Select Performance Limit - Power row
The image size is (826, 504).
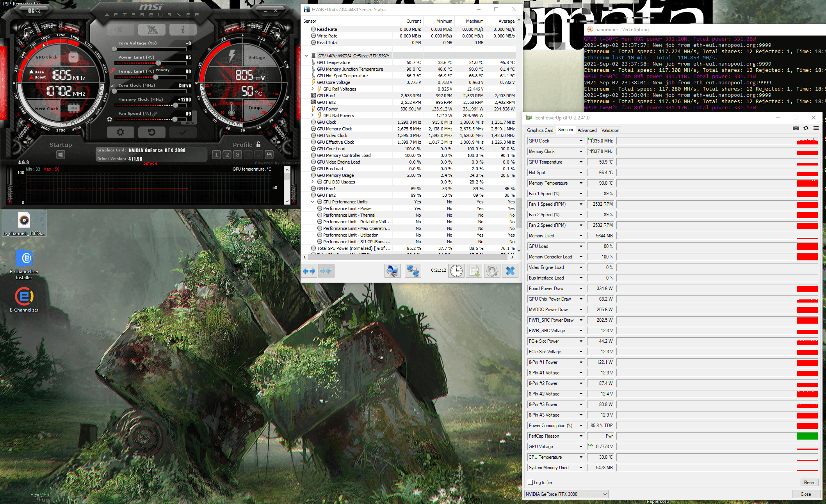[409, 208]
